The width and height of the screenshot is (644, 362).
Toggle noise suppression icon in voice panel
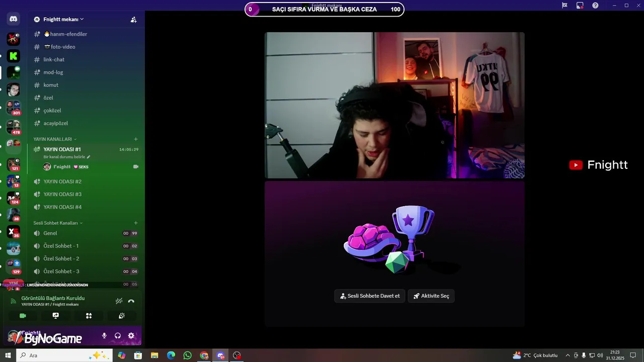tap(119, 301)
